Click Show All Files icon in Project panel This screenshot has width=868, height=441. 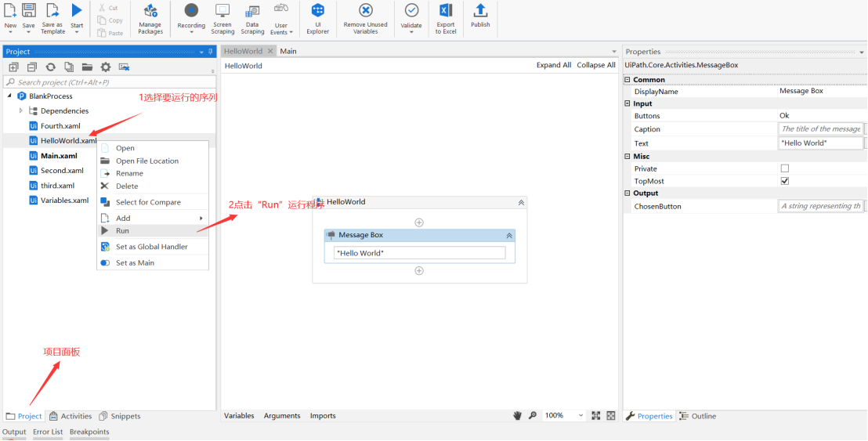(69, 67)
